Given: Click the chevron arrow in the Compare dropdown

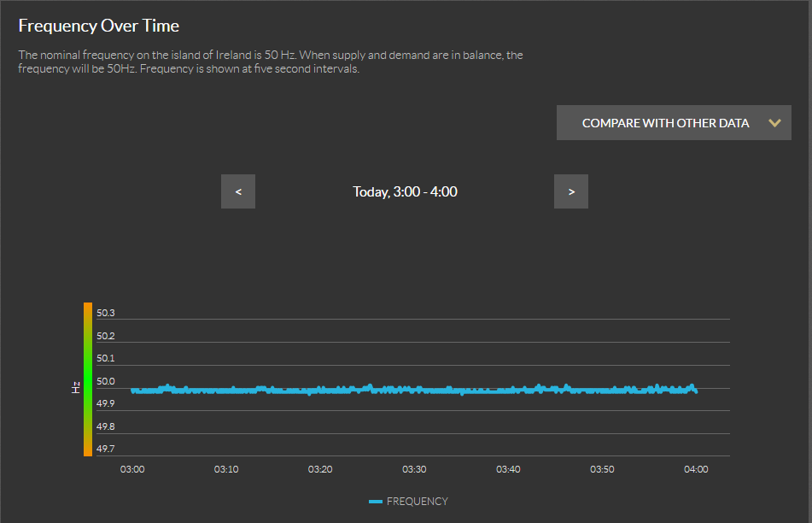Looking at the screenshot, I should coord(774,123).
